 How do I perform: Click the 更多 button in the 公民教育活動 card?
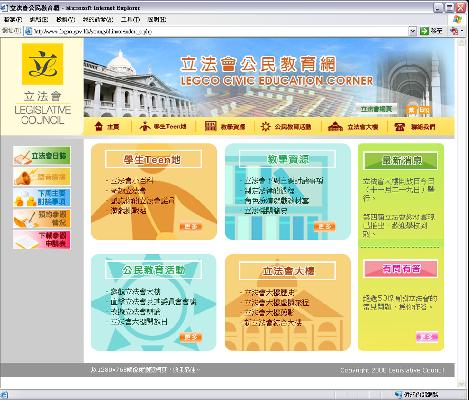tap(191, 337)
